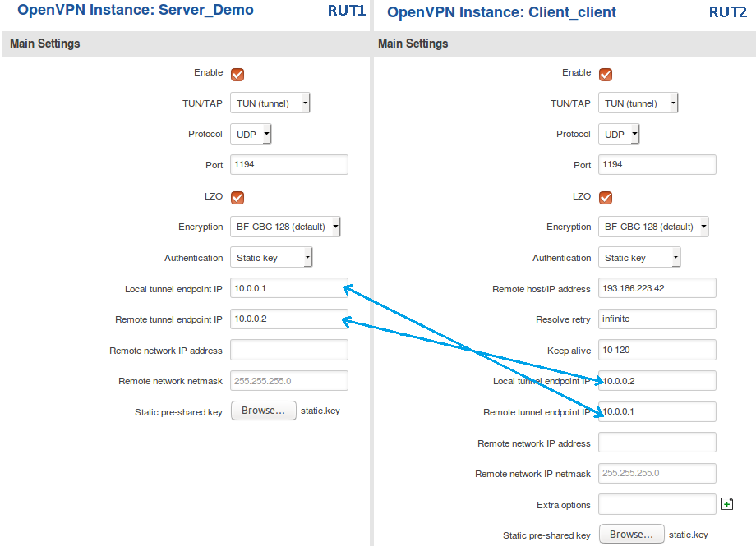Click green plus icon next to Extra options
This screenshot has height=546, width=756.
pos(727,503)
